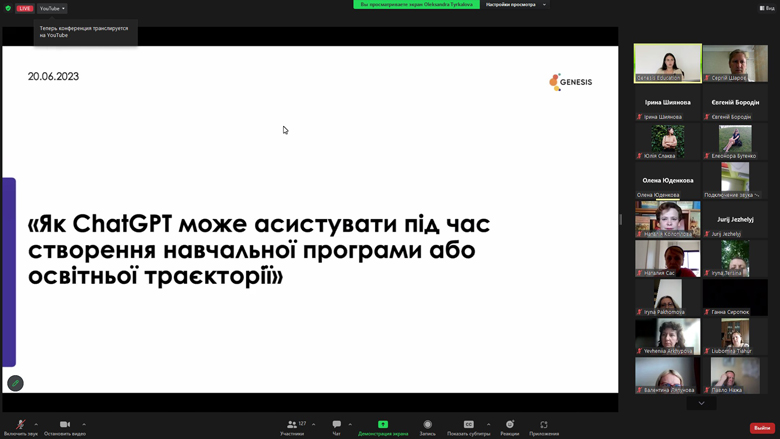This screenshot has width=780, height=439.
Task: Select Юлія Слаква's participant tile
Action: point(668,141)
